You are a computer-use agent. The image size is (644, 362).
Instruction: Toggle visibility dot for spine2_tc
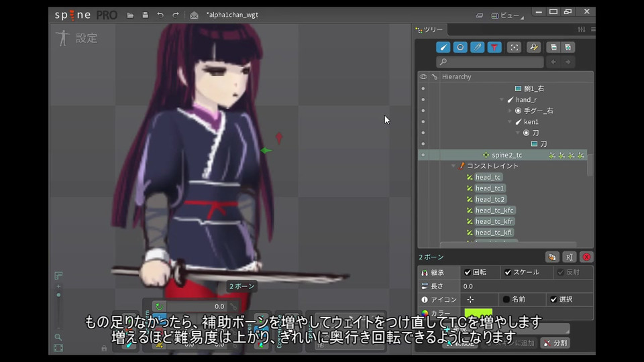[x=423, y=155]
